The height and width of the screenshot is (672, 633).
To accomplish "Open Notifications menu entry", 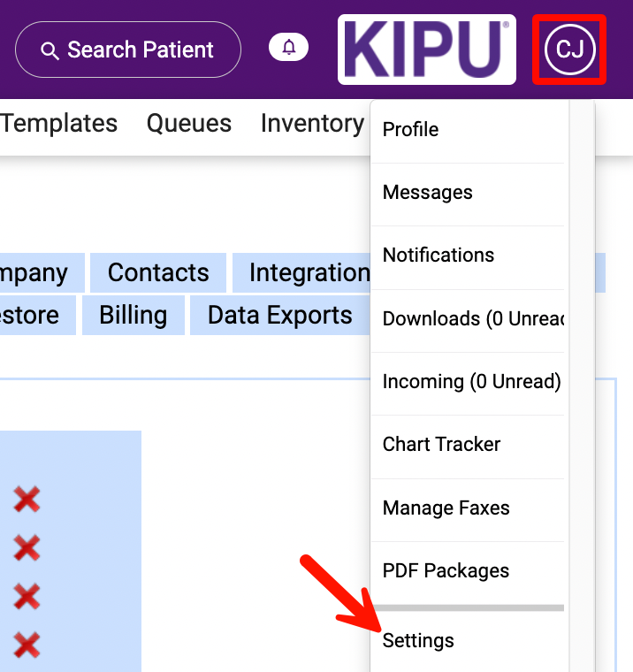I will click(438, 255).
